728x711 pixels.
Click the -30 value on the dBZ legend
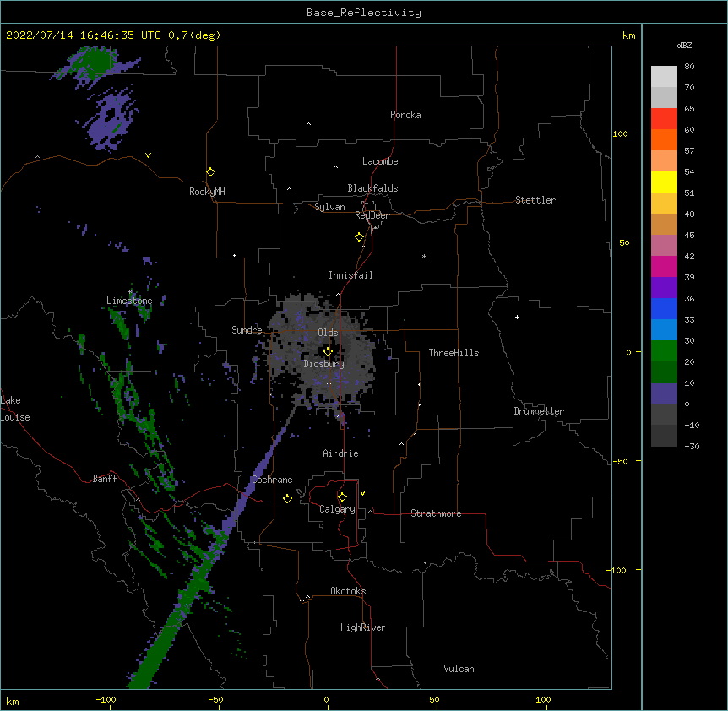pos(692,446)
